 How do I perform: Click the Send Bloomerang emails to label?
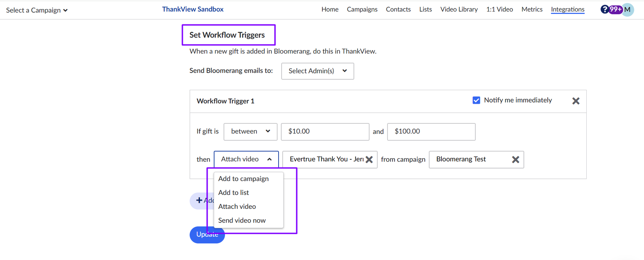point(231,70)
